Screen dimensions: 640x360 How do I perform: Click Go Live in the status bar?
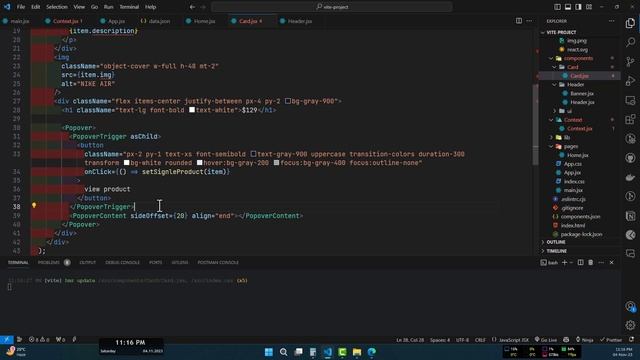(546, 340)
